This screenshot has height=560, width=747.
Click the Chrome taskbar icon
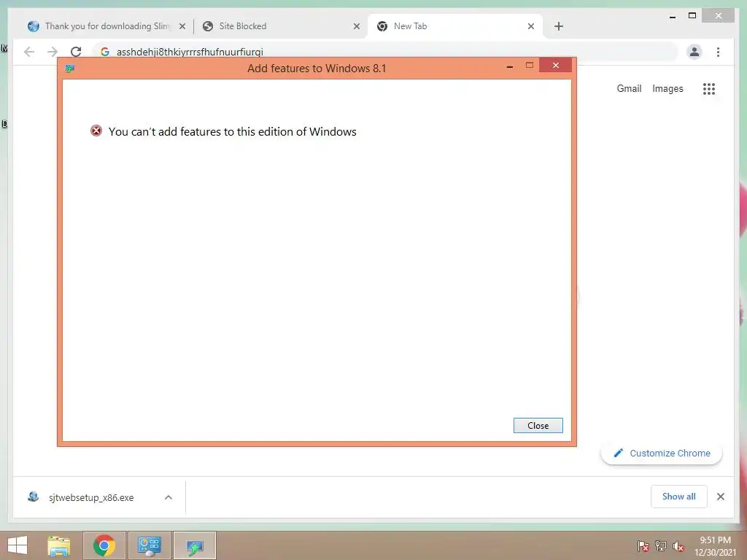click(x=104, y=545)
